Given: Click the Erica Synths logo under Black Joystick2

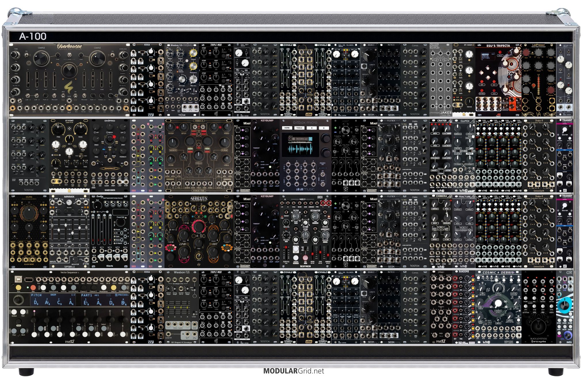Looking at the screenshot, I should [539, 342].
